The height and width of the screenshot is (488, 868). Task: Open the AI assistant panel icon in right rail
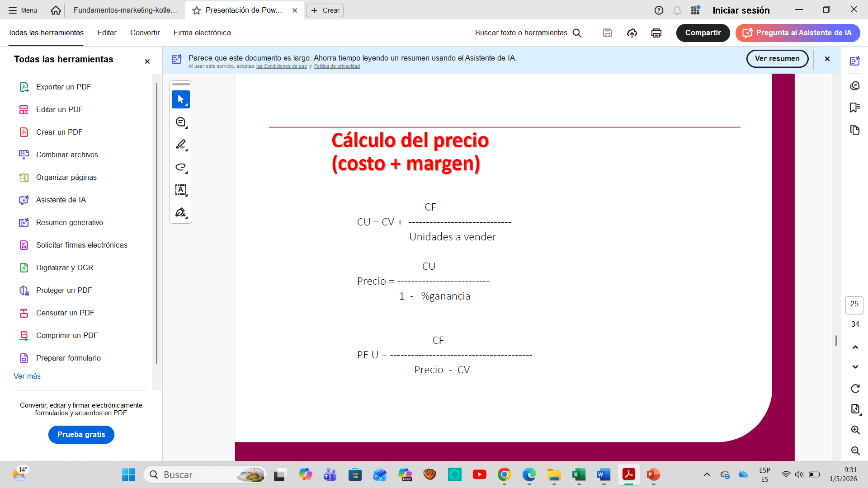click(855, 61)
